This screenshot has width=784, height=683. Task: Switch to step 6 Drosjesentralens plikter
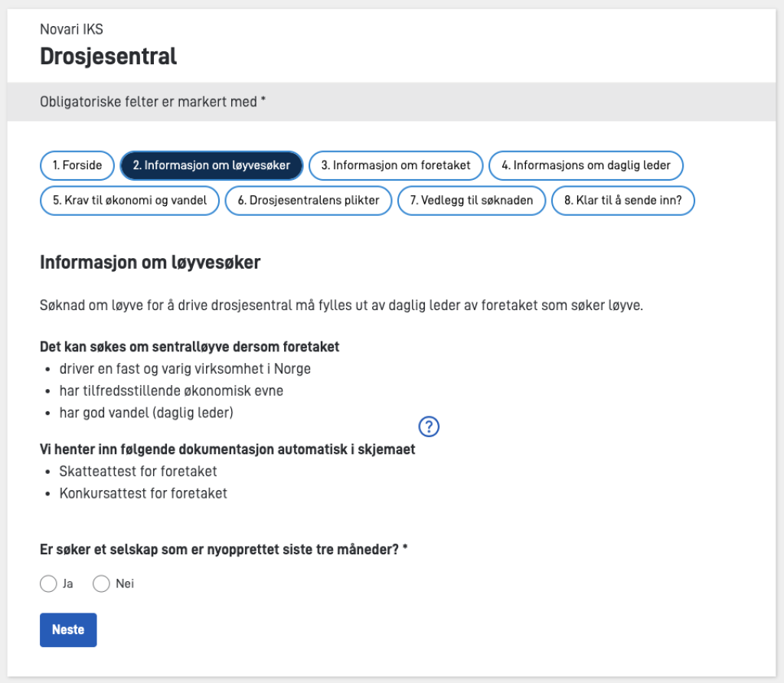tap(308, 201)
